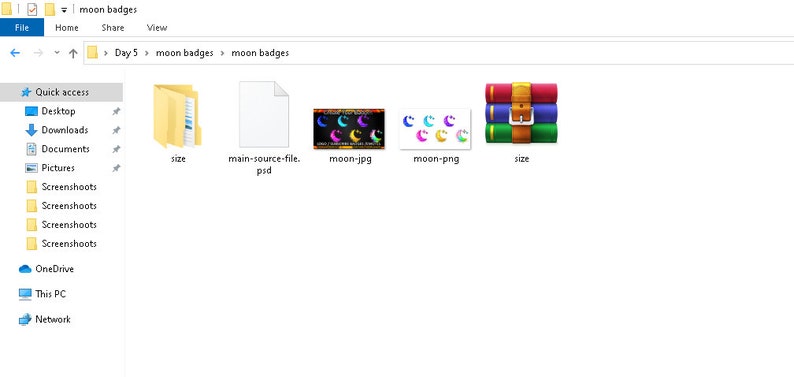
Task: Expand chevron before Day 5 breadcrumb
Action: pyautogui.click(x=106, y=53)
